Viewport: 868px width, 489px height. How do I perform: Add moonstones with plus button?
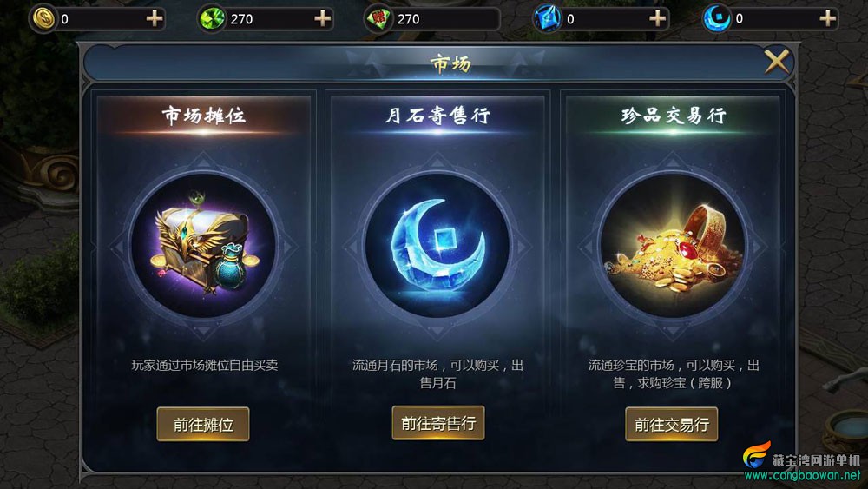[827, 19]
